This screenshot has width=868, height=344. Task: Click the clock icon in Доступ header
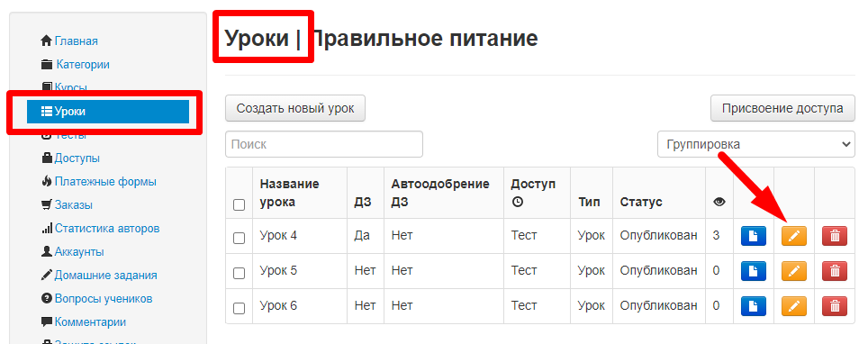pos(517,203)
